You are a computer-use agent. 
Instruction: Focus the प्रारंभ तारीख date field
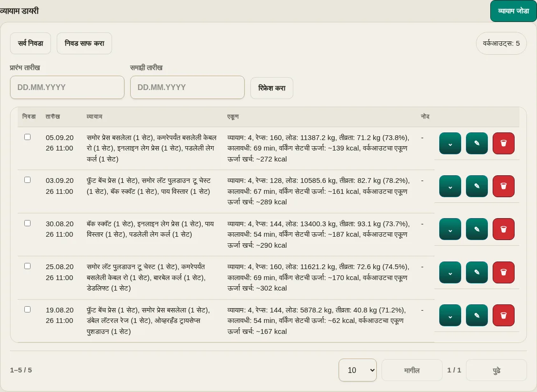67,88
